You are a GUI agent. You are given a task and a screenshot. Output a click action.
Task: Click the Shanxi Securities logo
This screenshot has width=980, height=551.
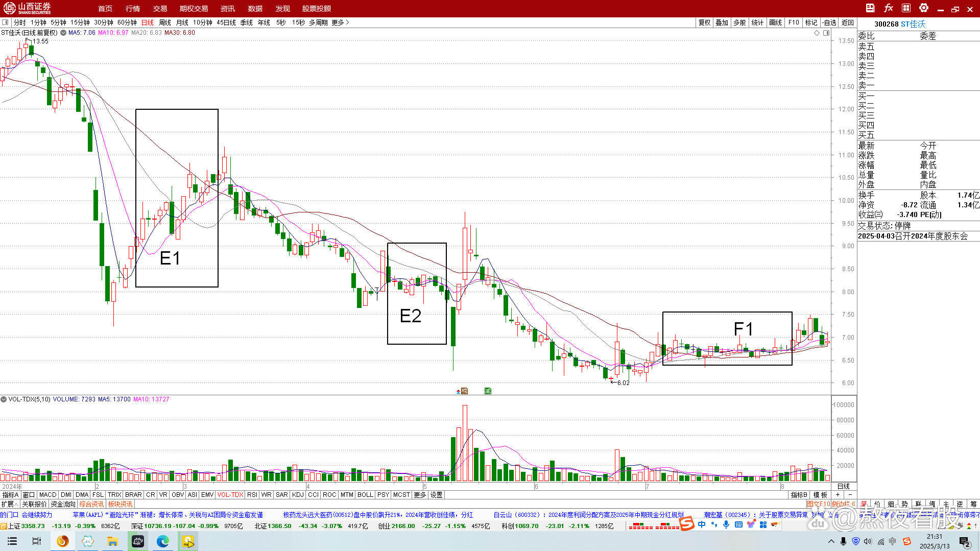27,8
